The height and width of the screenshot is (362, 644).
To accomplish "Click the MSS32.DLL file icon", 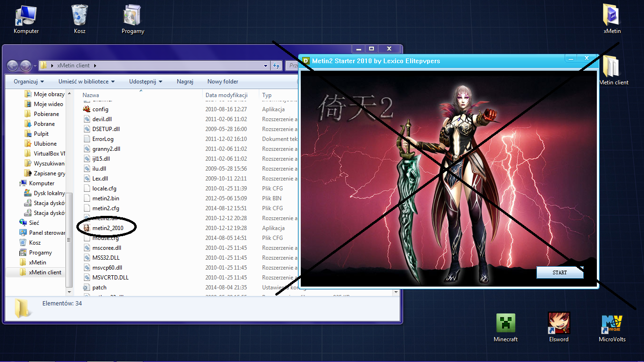I will (x=86, y=258).
